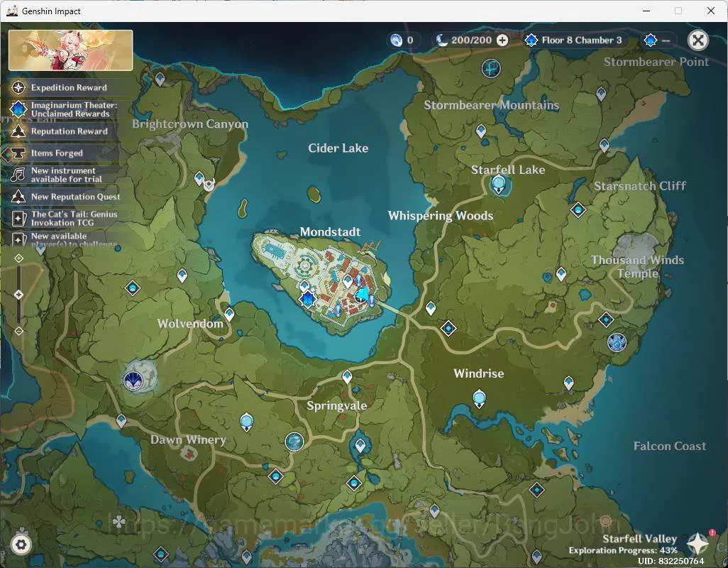728x568 pixels.
Task: Open the map settings gear icon
Action: pos(21,544)
